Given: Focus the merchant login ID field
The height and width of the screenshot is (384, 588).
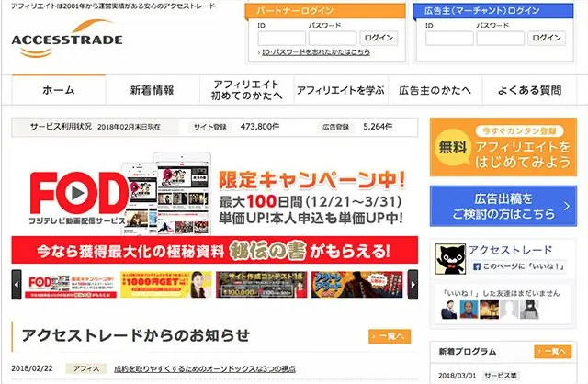Looking at the screenshot, I should tap(449, 39).
